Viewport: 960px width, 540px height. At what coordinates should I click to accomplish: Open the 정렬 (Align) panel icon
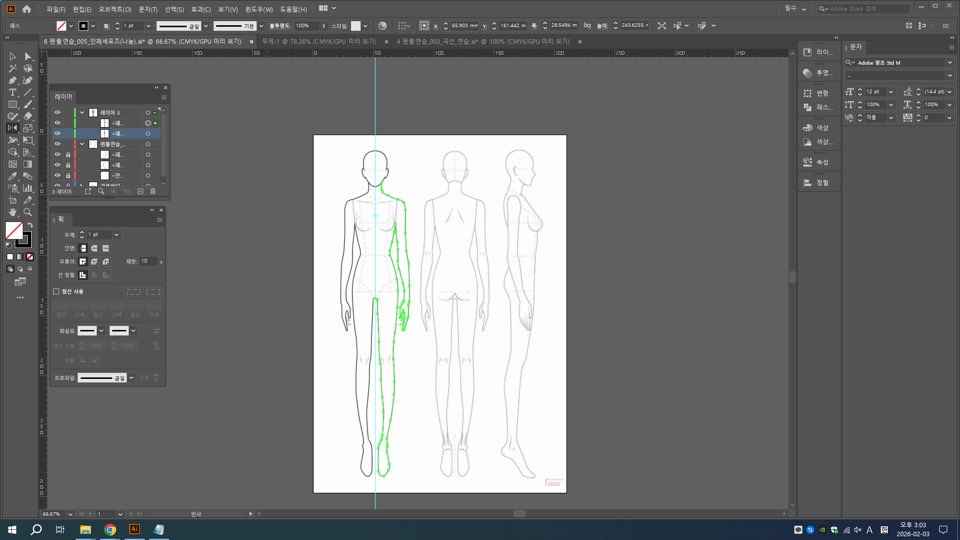815,183
